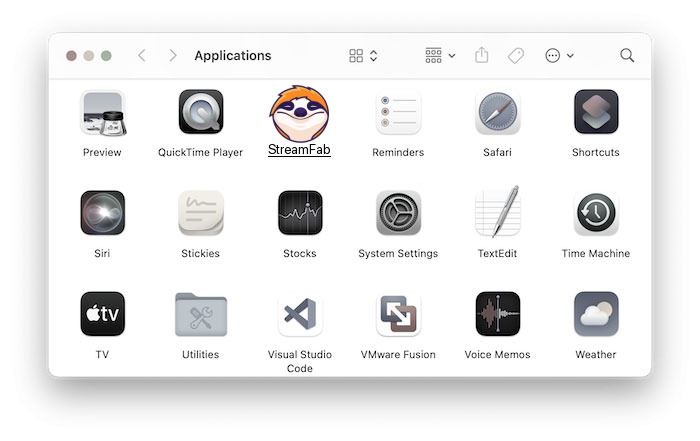The height and width of the screenshot is (441, 700).
Task: Minimize the Applications Finder window
Action: [x=89, y=56]
